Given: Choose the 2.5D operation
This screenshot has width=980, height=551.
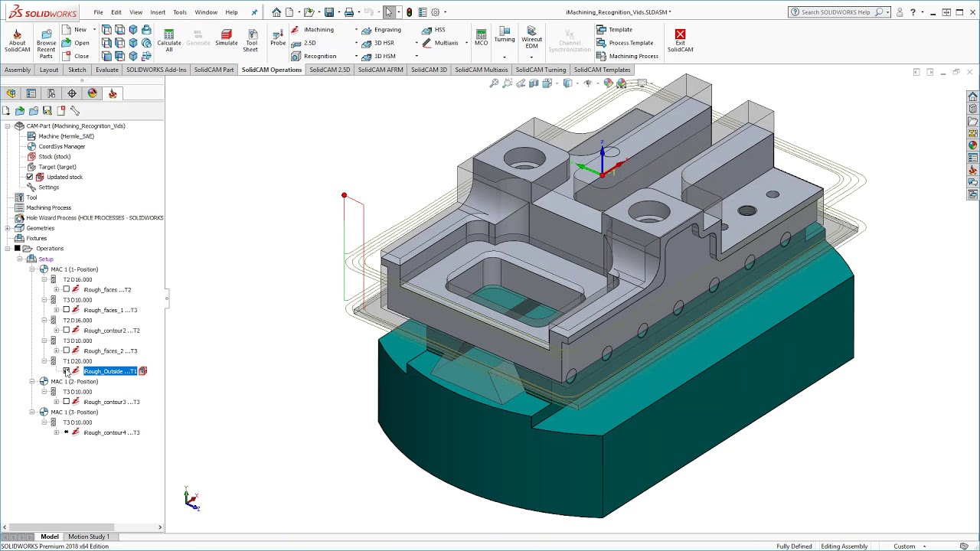Looking at the screenshot, I should click(x=303, y=43).
